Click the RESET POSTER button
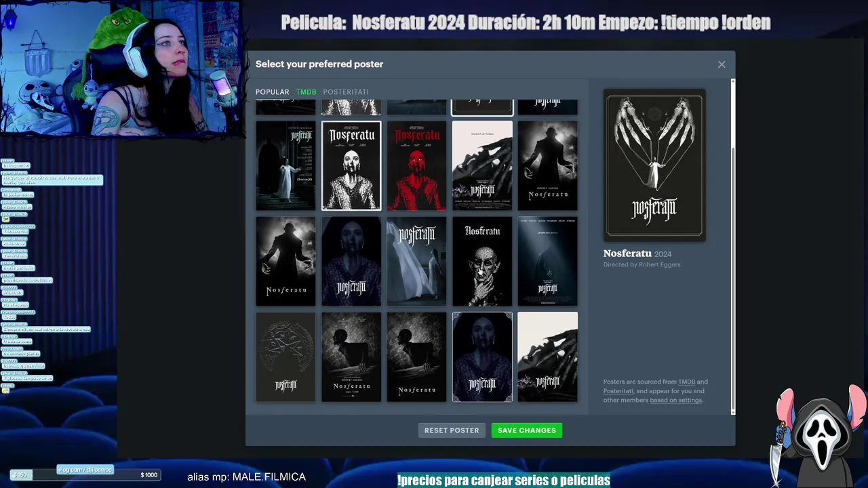Viewport: 868px width, 488px height. pyautogui.click(x=452, y=430)
